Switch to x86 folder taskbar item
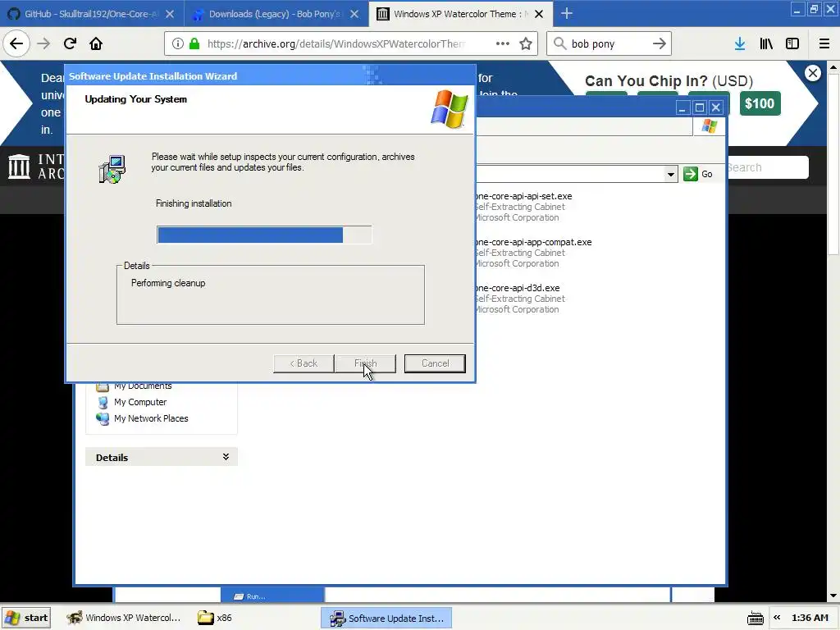 pyautogui.click(x=214, y=618)
